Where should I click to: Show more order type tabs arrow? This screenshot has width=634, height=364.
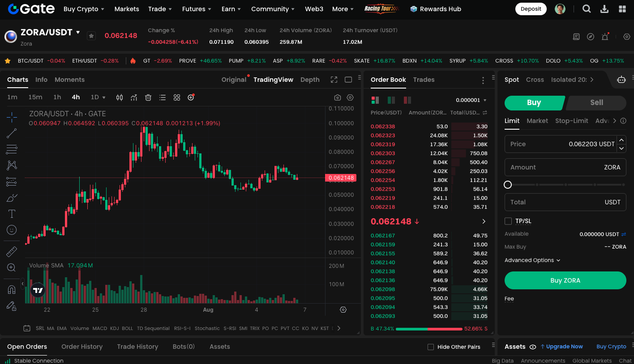[x=614, y=121]
